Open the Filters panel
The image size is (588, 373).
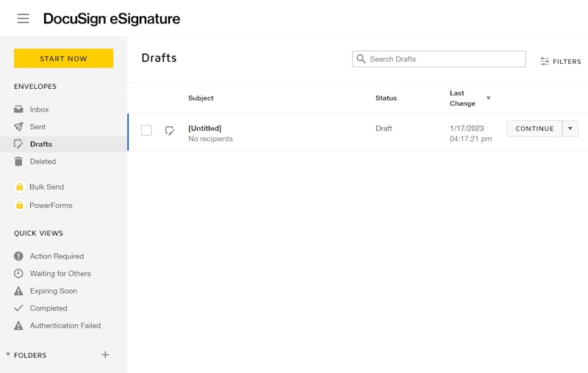coord(561,62)
